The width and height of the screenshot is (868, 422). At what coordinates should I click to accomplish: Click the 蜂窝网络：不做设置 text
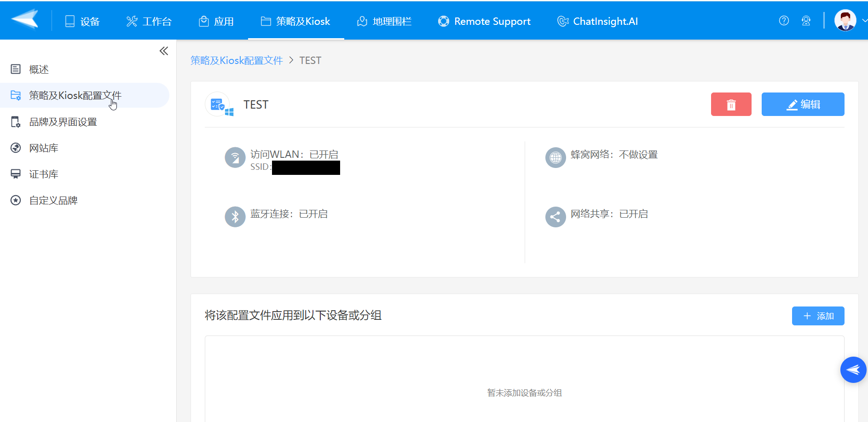614,155
